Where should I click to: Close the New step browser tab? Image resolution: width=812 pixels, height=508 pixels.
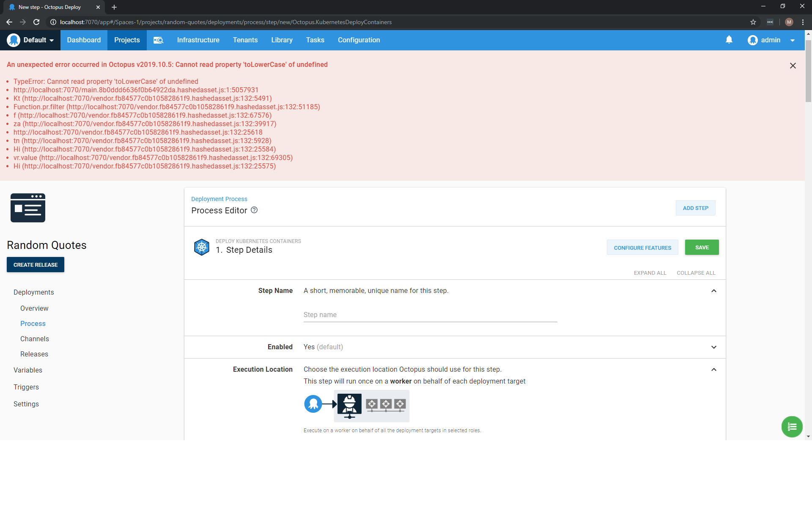coord(98,7)
